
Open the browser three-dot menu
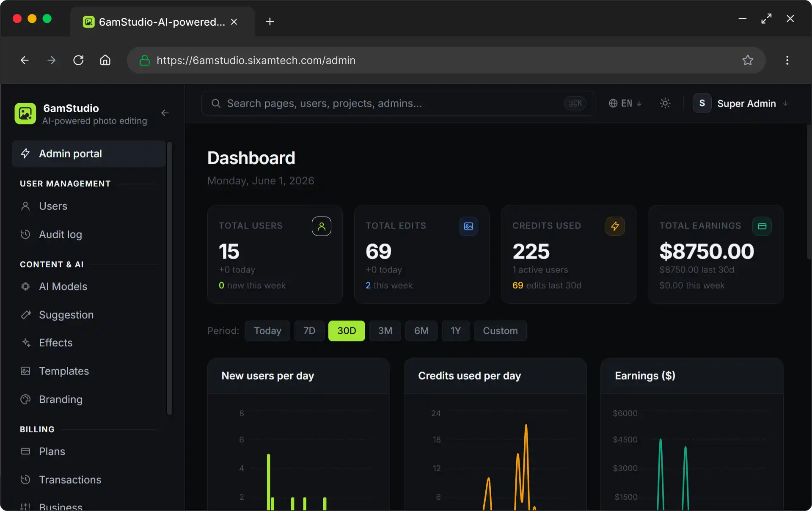coord(787,60)
